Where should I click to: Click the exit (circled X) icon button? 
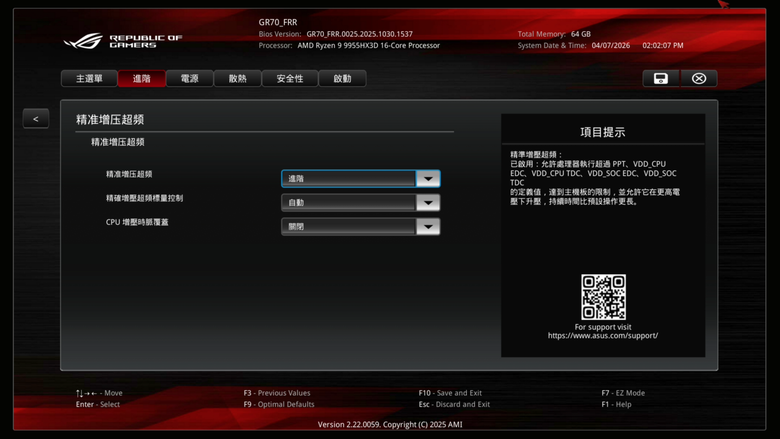click(x=699, y=79)
